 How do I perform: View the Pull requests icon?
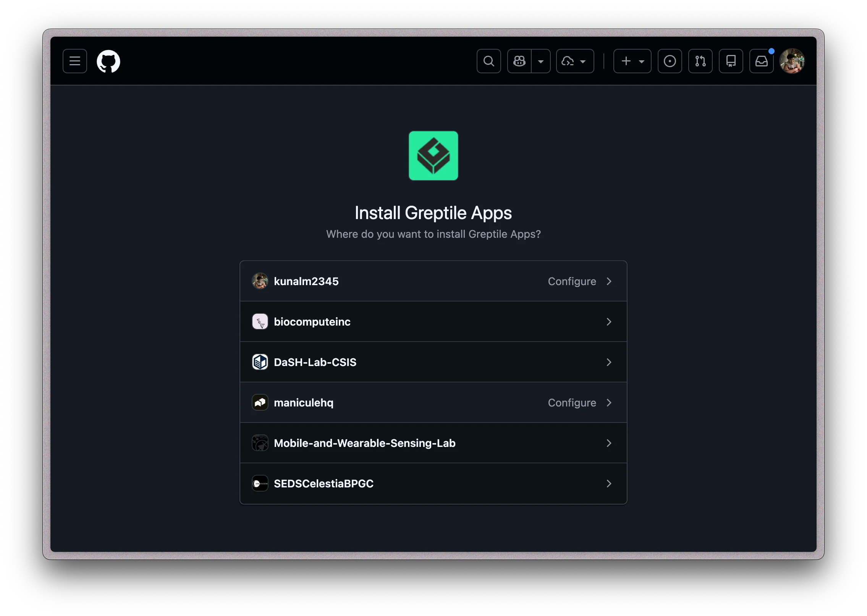(700, 61)
